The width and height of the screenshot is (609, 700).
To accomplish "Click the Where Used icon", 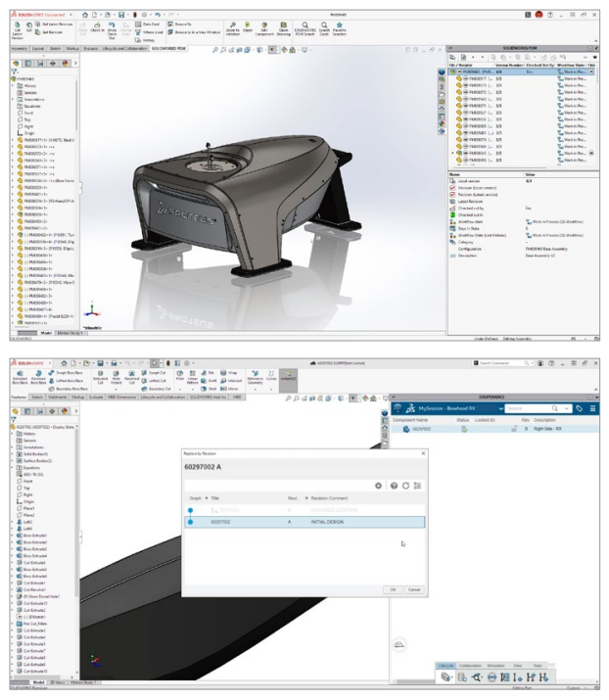I will point(138,30).
